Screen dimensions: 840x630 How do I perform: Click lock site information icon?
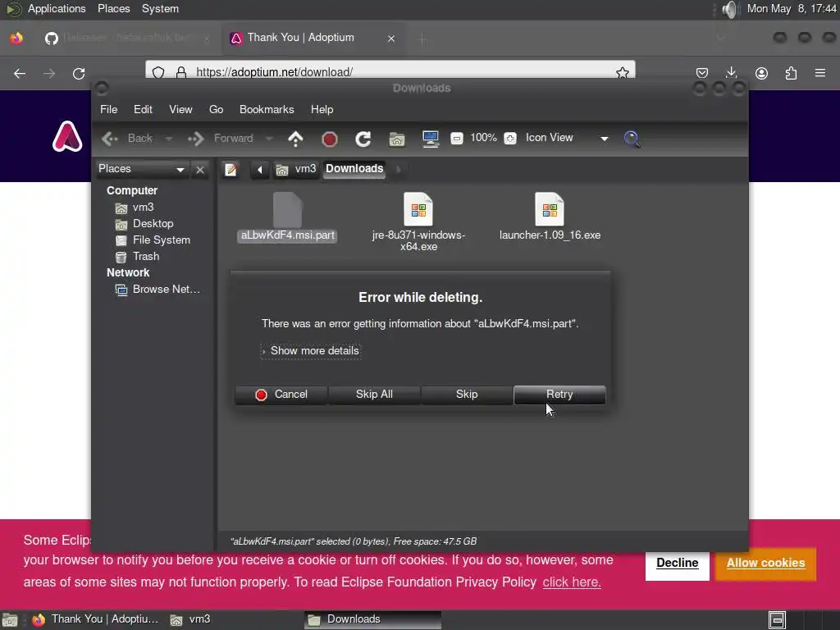pos(181,72)
